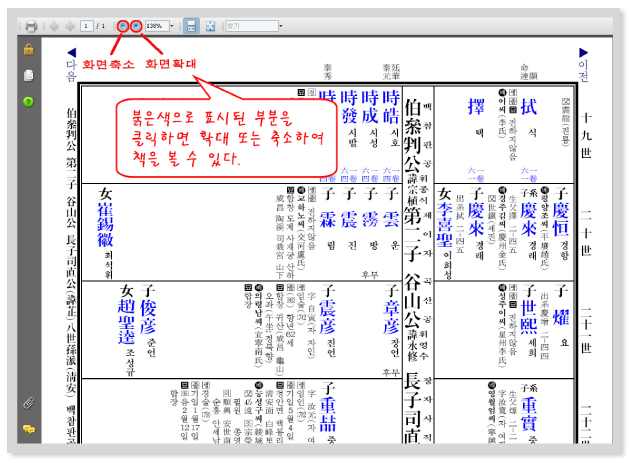Select the 二十一世 generation label
The width and height of the screenshot is (629, 463).
point(586,330)
